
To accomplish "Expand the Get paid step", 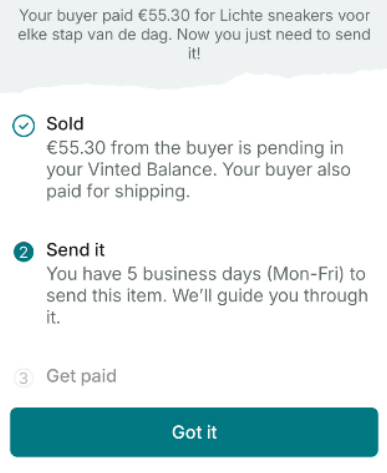I will pos(81,376).
